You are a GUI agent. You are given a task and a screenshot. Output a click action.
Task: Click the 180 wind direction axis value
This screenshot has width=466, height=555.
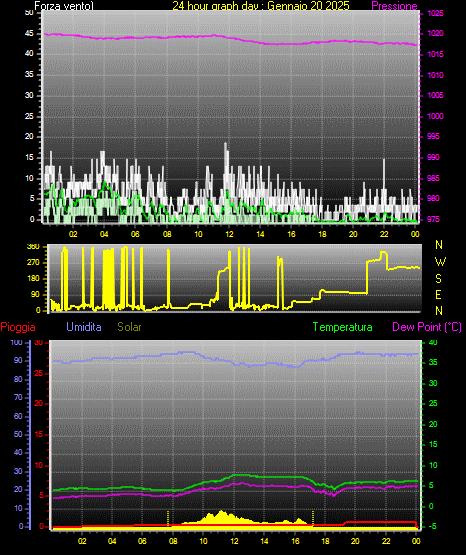(x=33, y=279)
